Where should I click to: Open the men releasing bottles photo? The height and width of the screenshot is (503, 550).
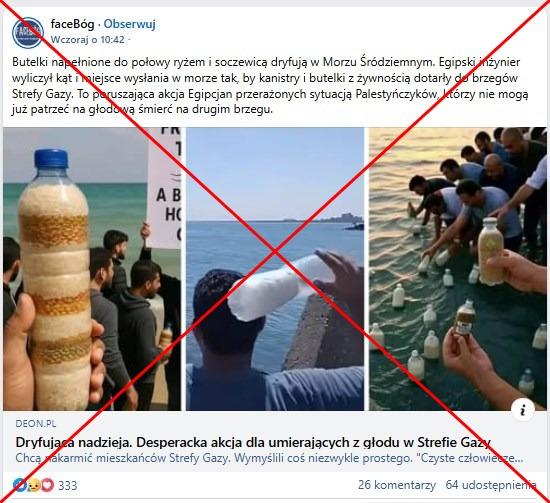click(458, 269)
